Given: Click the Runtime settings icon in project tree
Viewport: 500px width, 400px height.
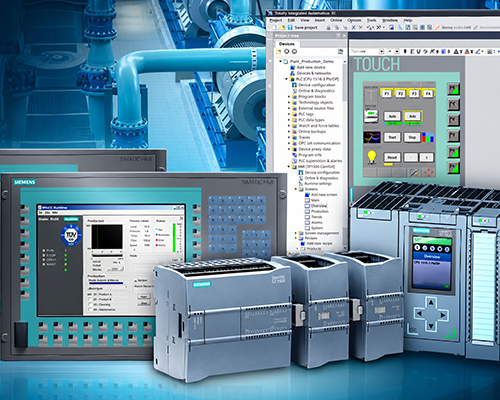Looking at the screenshot, I should pos(301,183).
